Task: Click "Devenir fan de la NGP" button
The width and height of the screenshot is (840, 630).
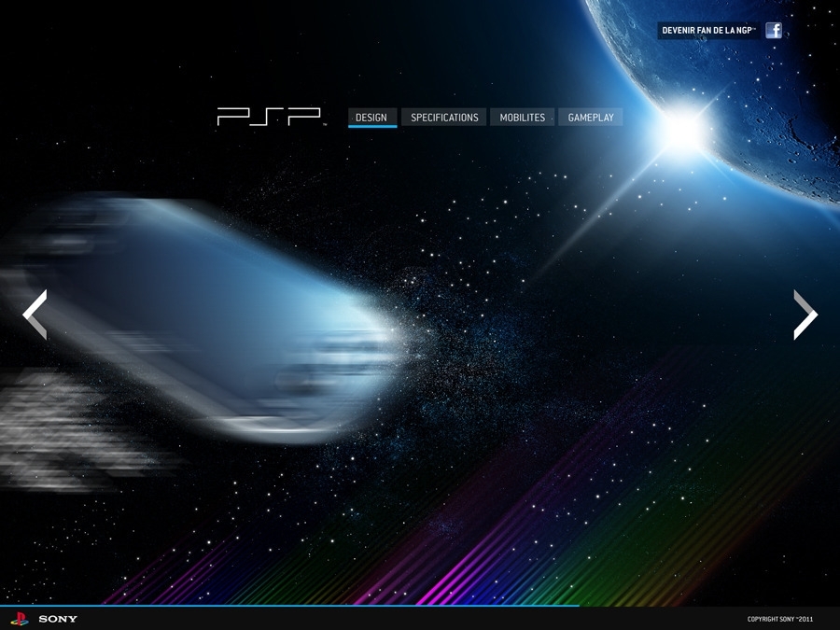Action: coord(708,31)
